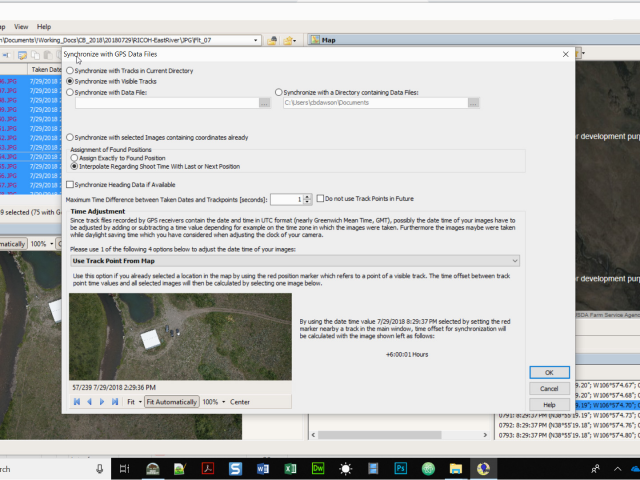Open Snagit from the taskbar

(x=236, y=469)
